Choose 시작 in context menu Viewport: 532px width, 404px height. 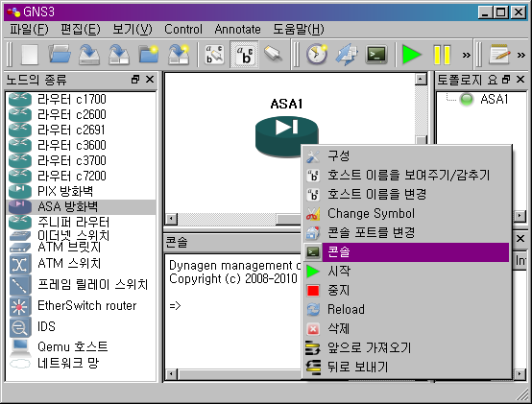coord(406,272)
